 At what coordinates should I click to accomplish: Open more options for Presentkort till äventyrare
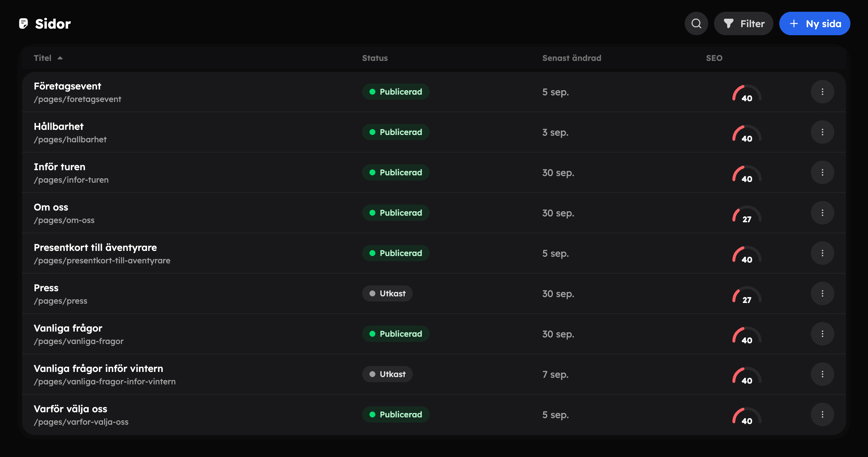[822, 253]
